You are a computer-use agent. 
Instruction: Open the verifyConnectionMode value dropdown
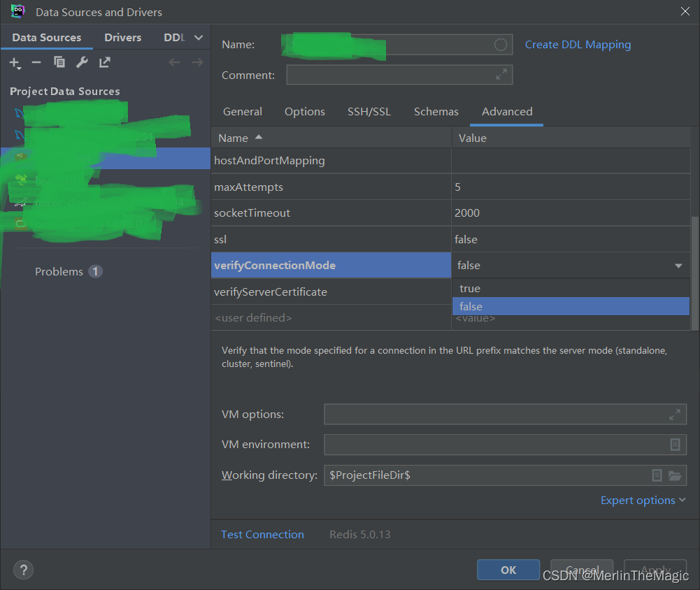pyautogui.click(x=678, y=266)
